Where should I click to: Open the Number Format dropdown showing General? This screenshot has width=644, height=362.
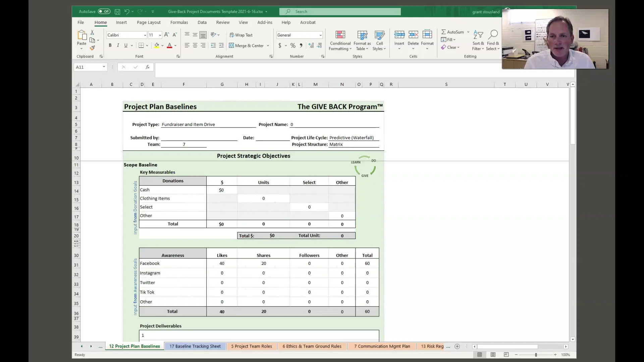[320, 35]
